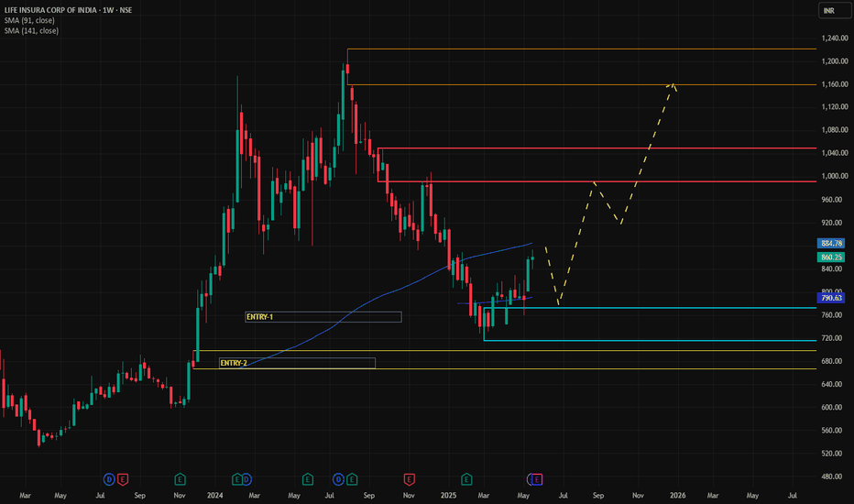Image resolution: width=854 pixels, height=504 pixels.
Task: Select the SMA (91, close) indicator legend
Action: point(29,20)
